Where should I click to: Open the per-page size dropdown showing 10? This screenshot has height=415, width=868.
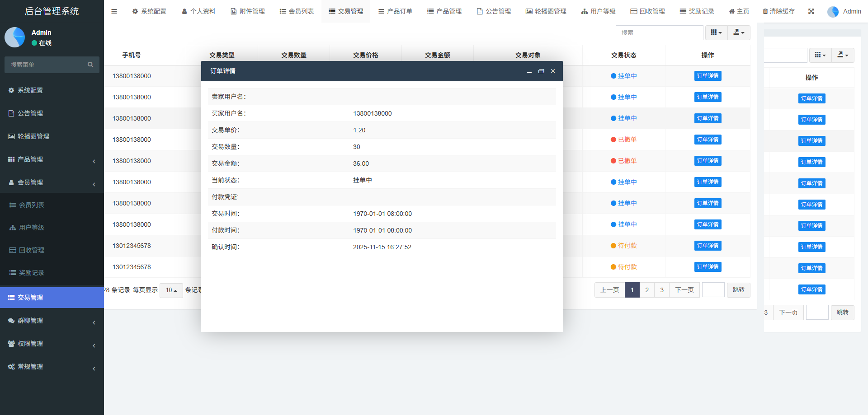tap(171, 290)
